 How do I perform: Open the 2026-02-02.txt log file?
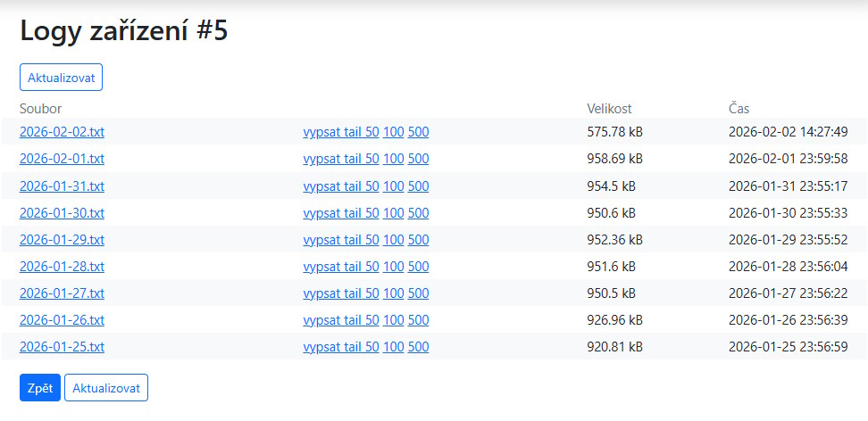[x=62, y=132]
